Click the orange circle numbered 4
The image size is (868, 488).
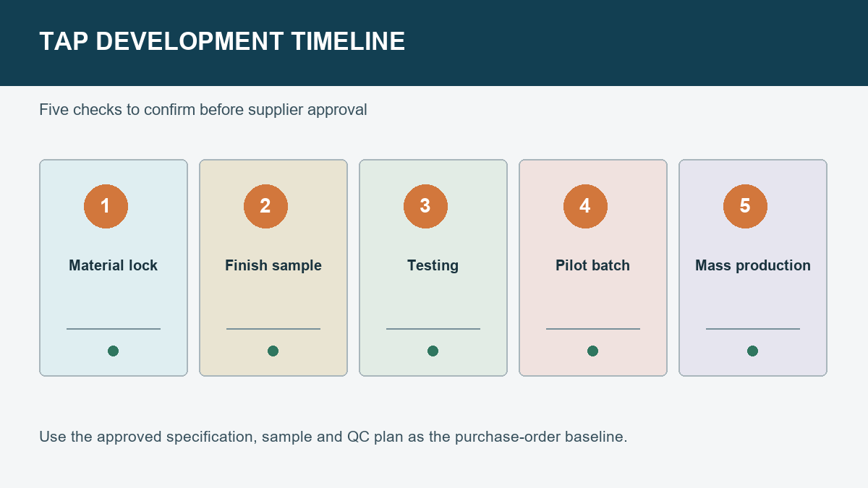[585, 206]
